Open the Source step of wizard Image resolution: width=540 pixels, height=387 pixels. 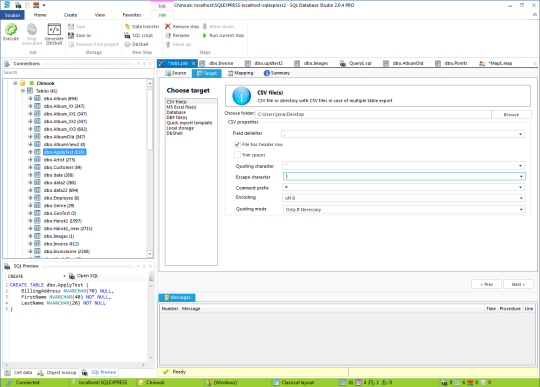[x=176, y=73]
